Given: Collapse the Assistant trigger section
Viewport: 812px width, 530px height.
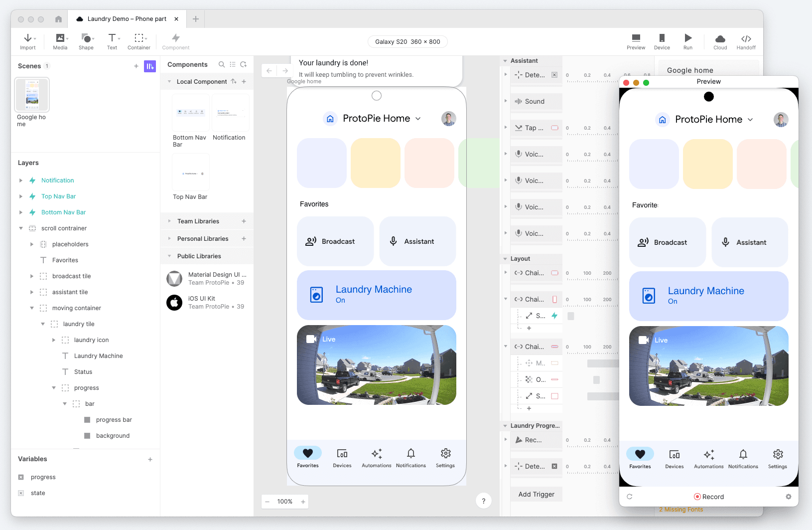Looking at the screenshot, I should pos(506,60).
